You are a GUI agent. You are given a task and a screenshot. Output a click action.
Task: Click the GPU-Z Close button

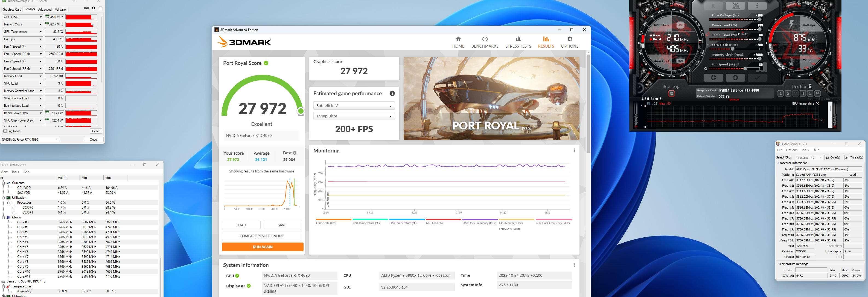point(93,140)
